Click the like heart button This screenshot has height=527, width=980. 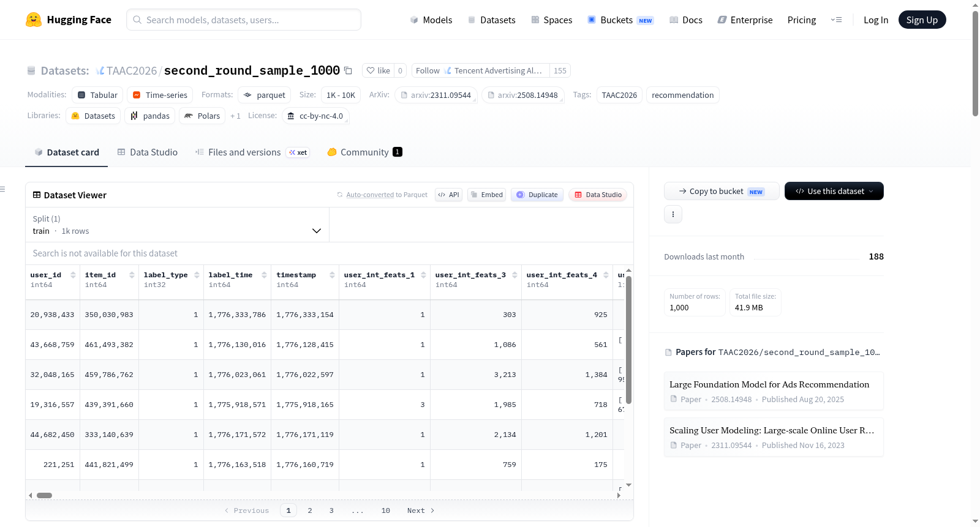coord(378,70)
